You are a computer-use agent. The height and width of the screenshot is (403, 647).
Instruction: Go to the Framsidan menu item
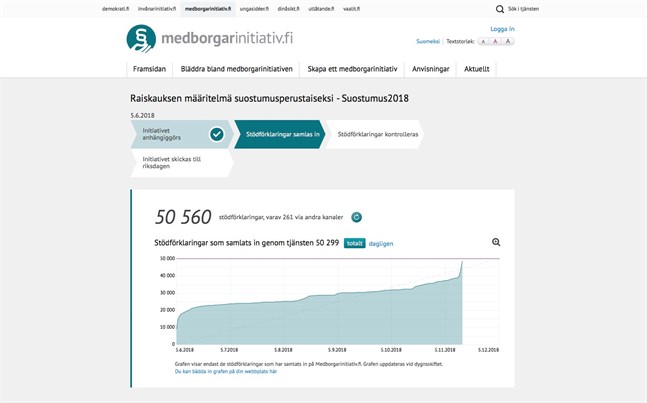[149, 69]
